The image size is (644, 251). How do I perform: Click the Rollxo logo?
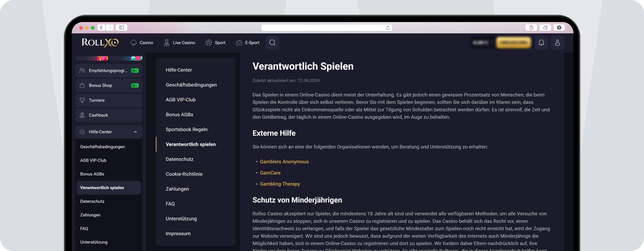(100, 43)
